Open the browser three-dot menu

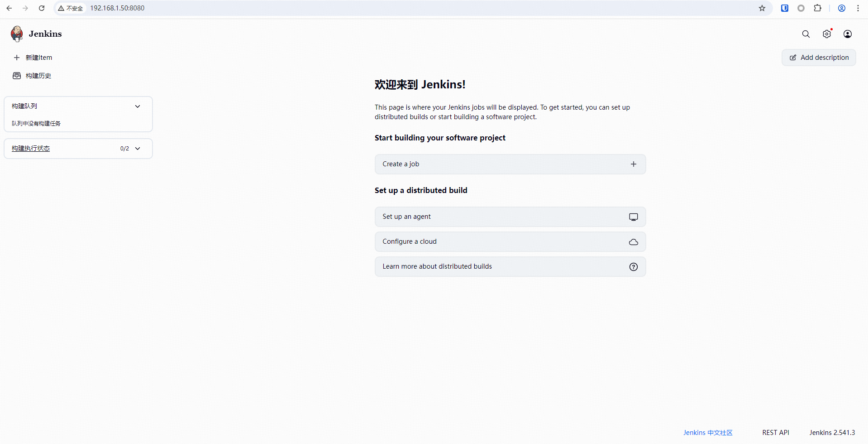tap(858, 8)
